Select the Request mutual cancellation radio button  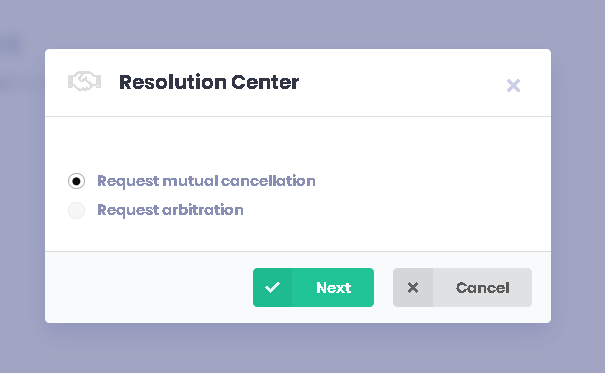coord(76,181)
